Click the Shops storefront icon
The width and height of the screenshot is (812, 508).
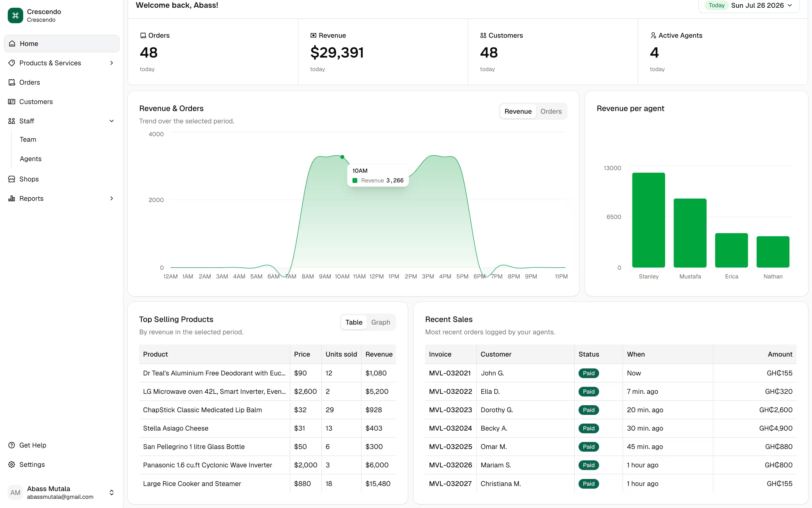click(x=12, y=179)
